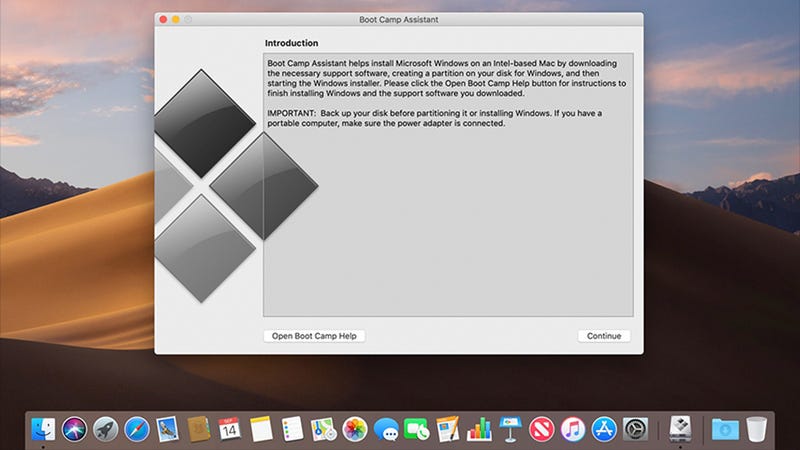Viewport: 800px width, 450px height.
Task: Open the Mail stamp icon in dock
Action: [167, 429]
